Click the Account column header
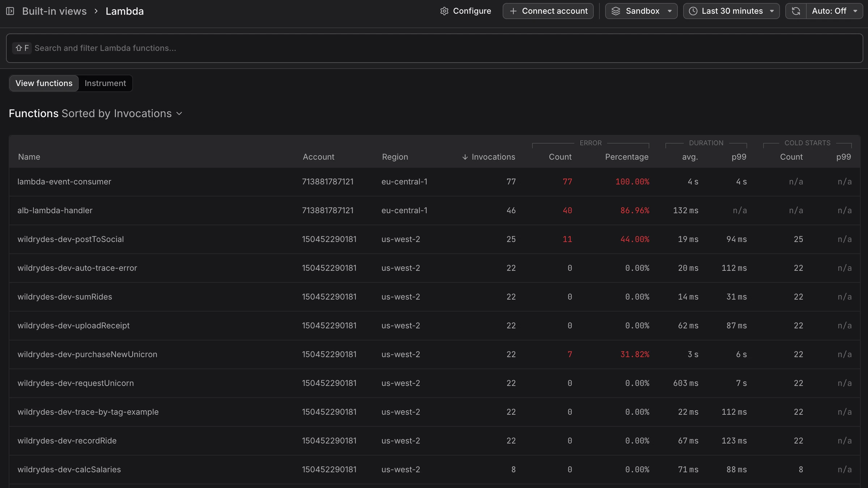Screen dimensions: 868x488 click(318, 157)
